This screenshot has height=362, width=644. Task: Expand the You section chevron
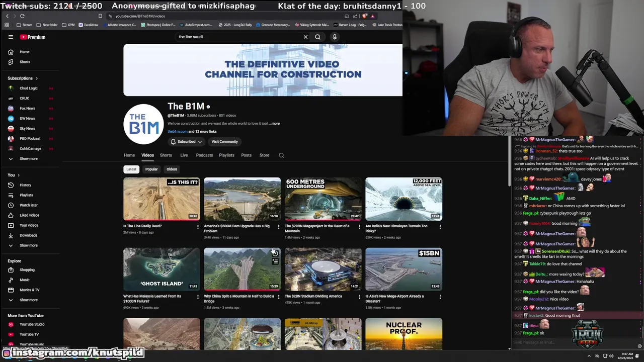19,175
